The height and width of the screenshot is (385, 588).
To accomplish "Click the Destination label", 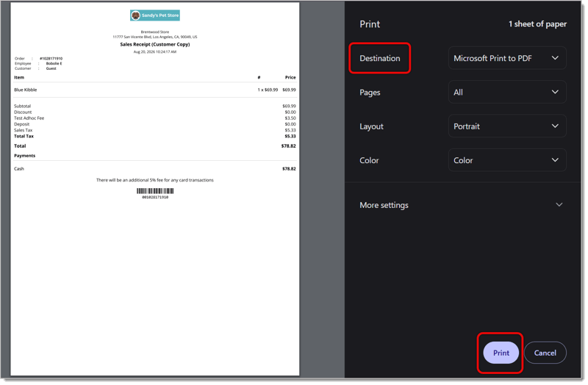I will [381, 59].
